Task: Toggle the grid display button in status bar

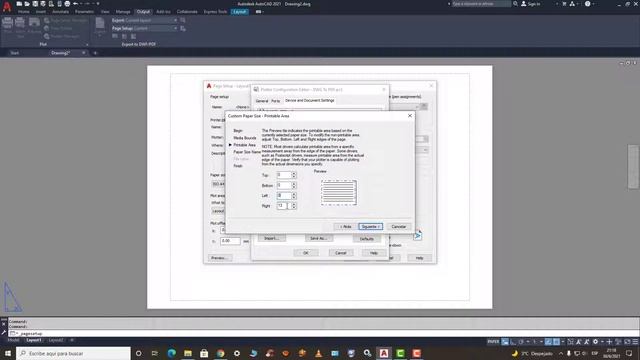Action: pyautogui.click(x=505, y=342)
